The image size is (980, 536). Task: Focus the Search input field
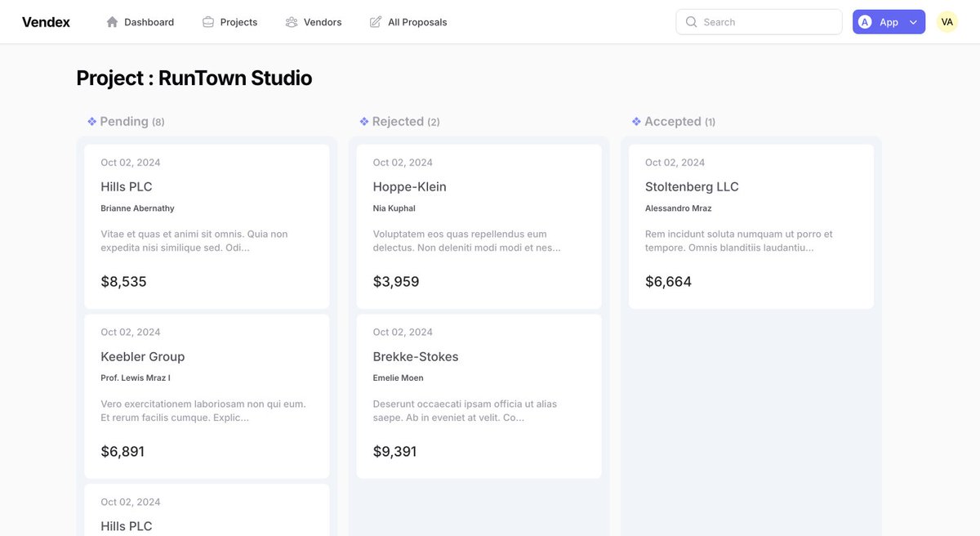click(759, 22)
